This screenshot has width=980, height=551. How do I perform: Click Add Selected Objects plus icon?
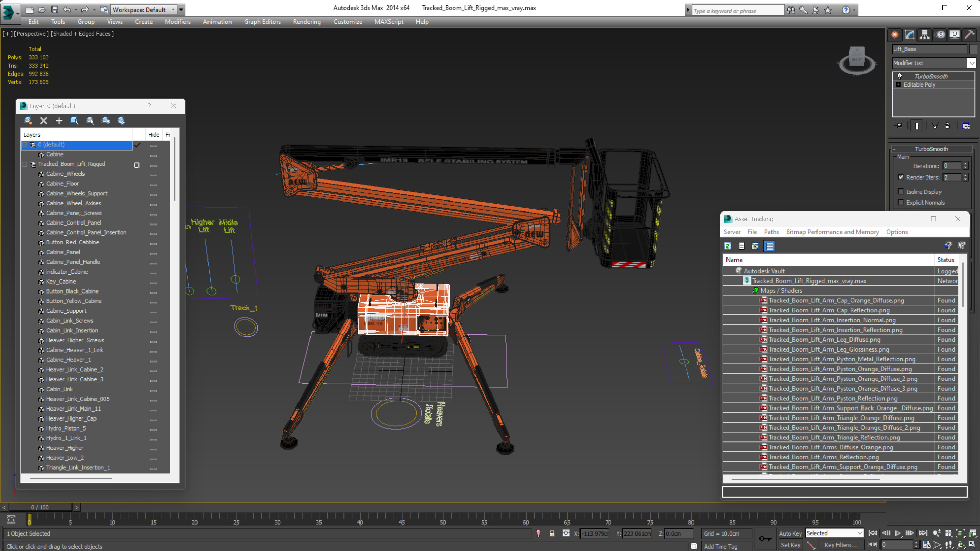(59, 120)
